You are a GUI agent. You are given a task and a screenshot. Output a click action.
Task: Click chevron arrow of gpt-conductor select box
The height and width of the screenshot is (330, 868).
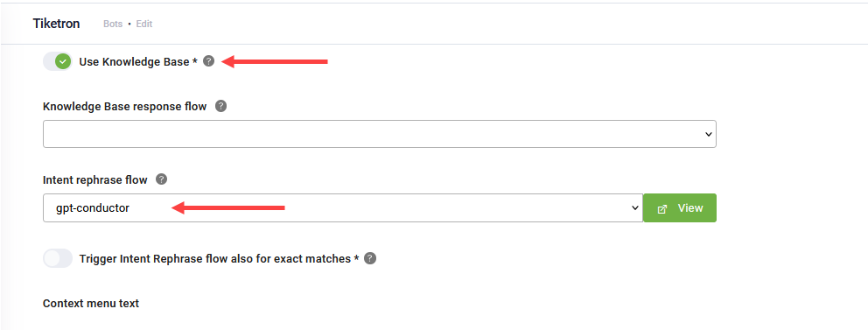(635, 208)
